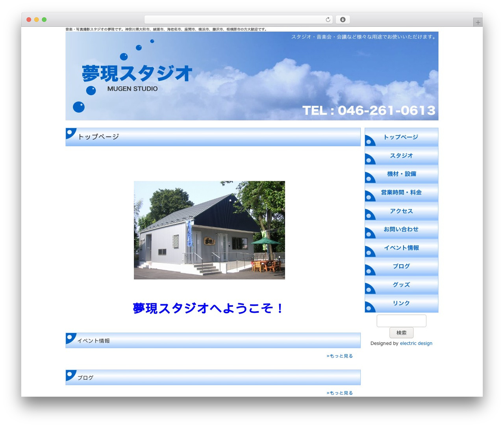Open リンク sidebar menu item
Image resolution: width=504 pixels, height=427 pixels.
coord(401,303)
